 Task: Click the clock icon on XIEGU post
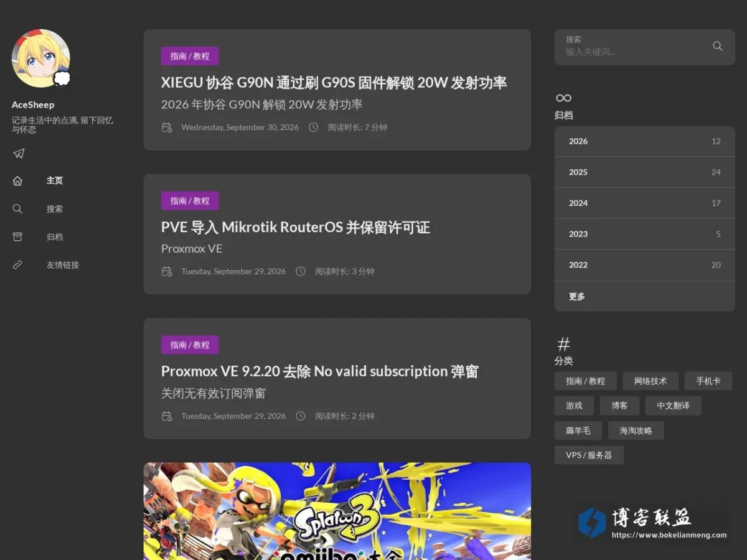314,127
